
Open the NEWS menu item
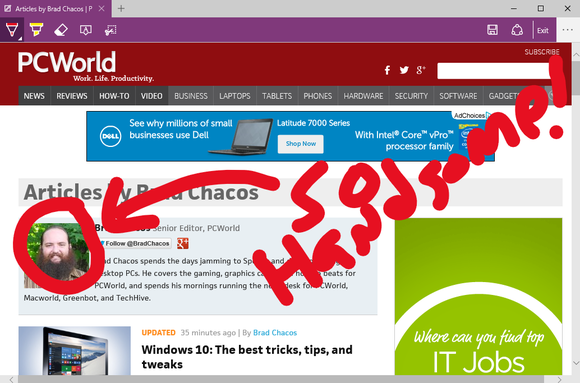34,96
